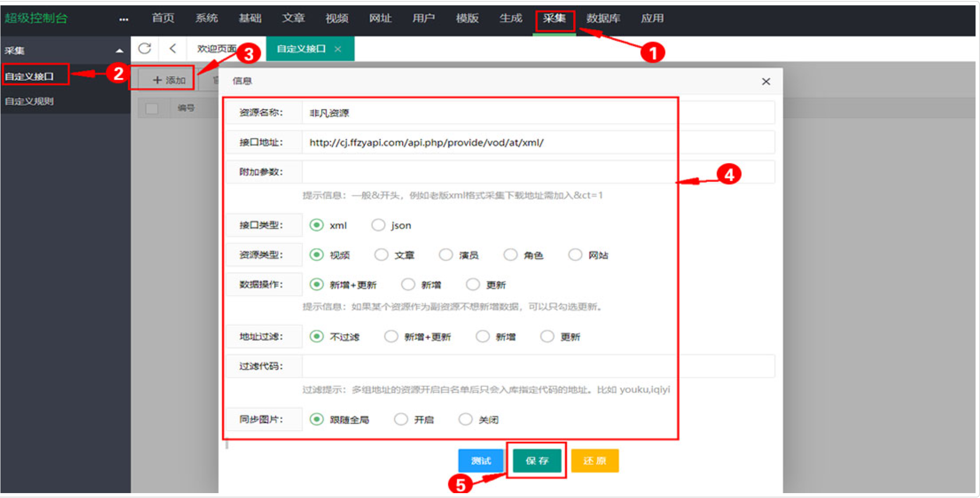Select 不过滤 address filter radio
Viewport: 980px width, 498px height.
pos(317,336)
